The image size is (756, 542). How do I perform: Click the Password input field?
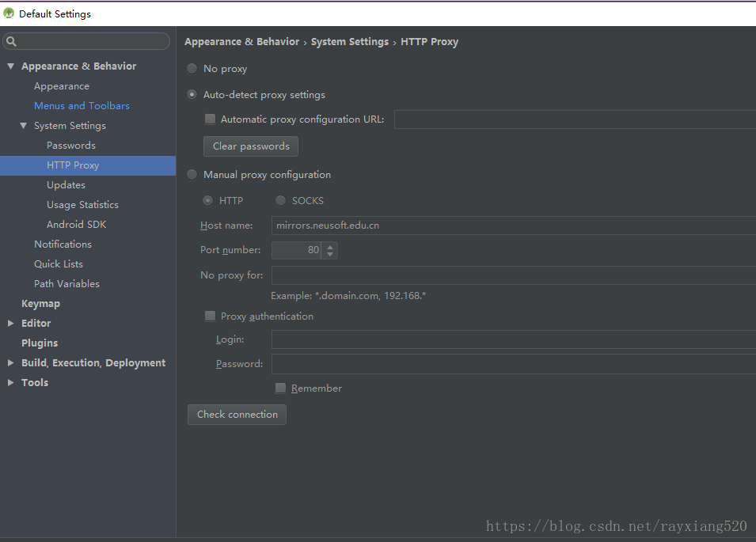(514, 364)
